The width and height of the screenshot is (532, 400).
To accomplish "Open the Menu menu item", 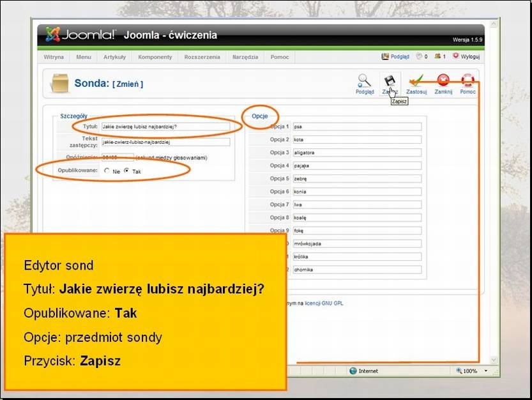I will pos(84,57).
